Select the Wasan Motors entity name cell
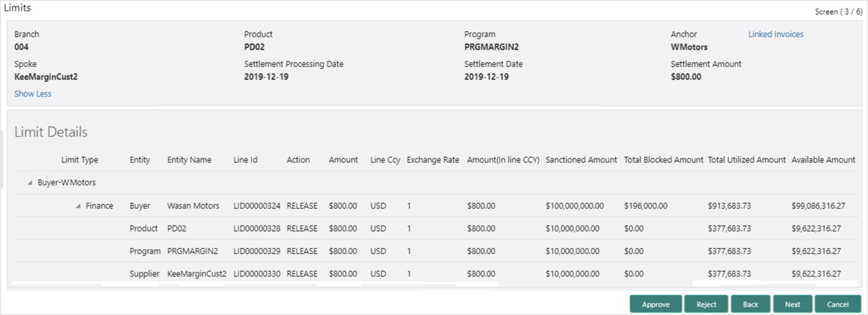The height and width of the screenshot is (315, 868). tap(193, 206)
